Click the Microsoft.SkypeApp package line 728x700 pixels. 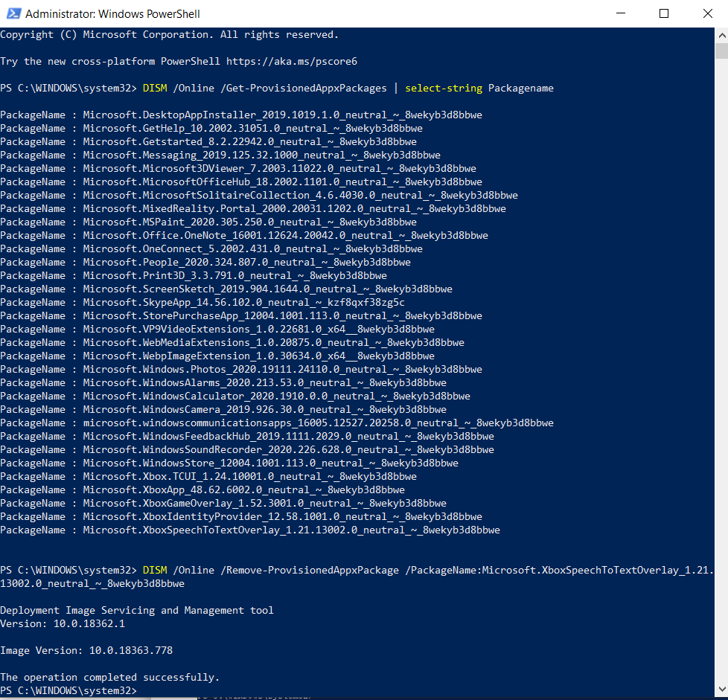202,302
